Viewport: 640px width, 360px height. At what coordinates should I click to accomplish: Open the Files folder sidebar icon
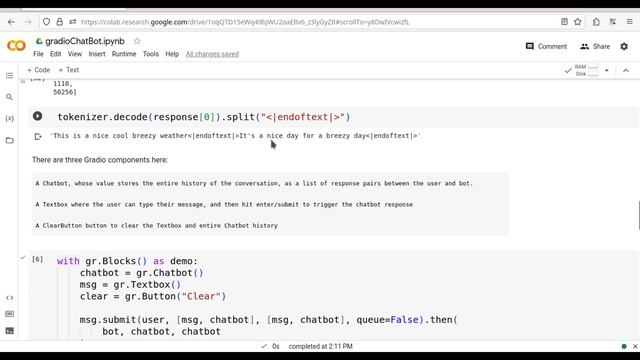click(x=9, y=140)
